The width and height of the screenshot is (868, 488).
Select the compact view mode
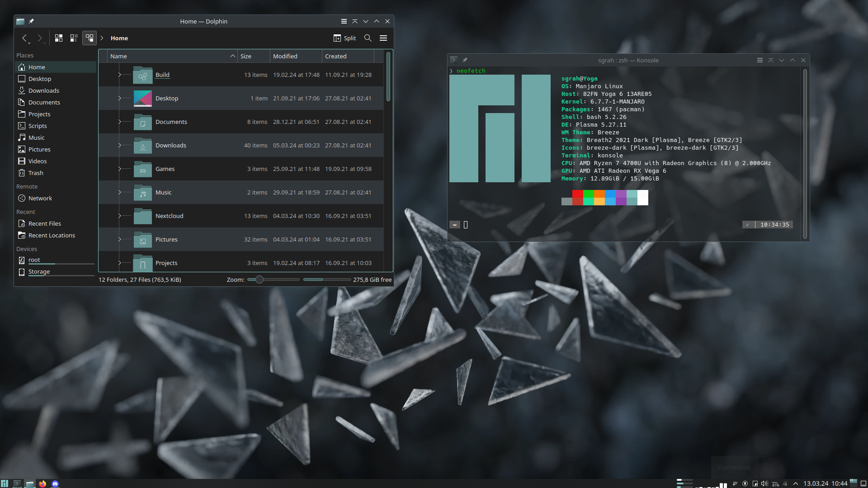point(74,38)
